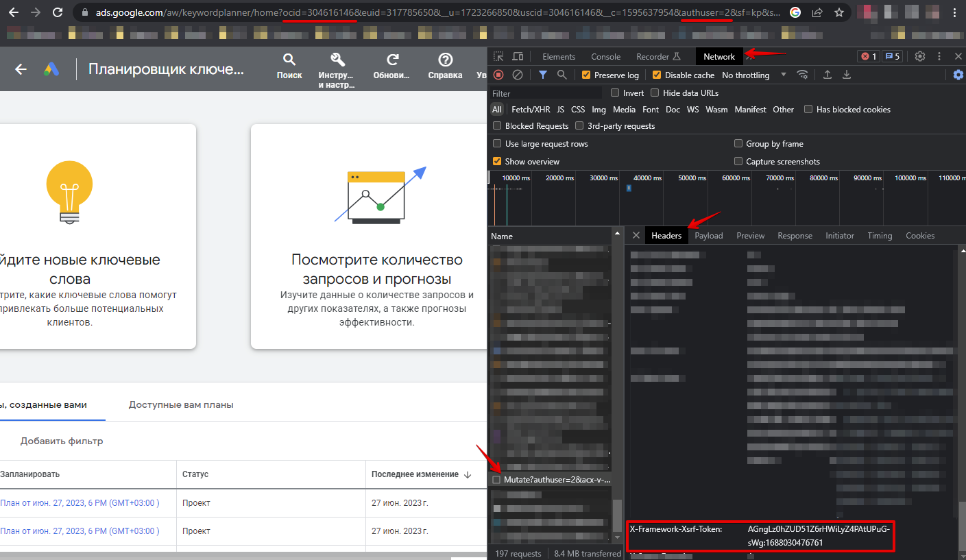Click the Добавить фильтр link
Viewport: 966px width, 560px height.
point(62,441)
